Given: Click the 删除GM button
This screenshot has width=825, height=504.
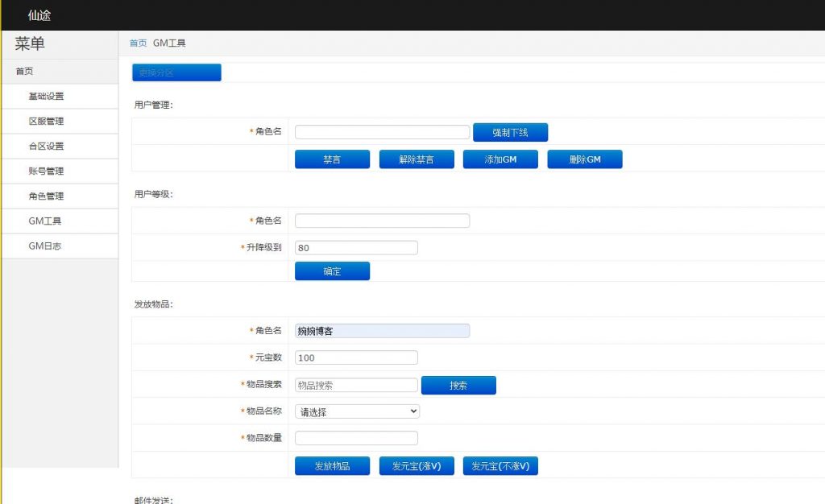Looking at the screenshot, I should pos(584,159).
